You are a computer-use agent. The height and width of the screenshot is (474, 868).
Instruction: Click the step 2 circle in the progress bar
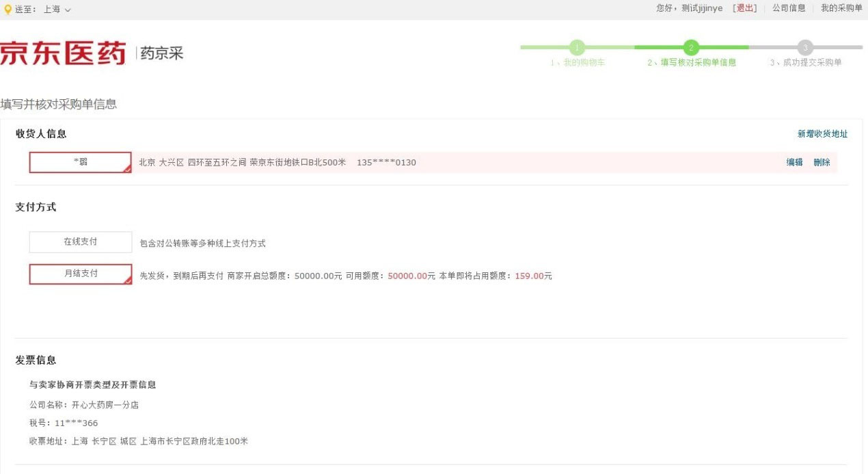point(691,47)
